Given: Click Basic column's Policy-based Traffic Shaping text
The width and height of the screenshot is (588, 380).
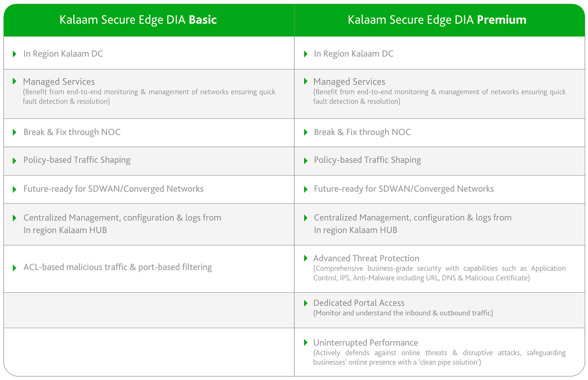Looking at the screenshot, I should 77,160.
